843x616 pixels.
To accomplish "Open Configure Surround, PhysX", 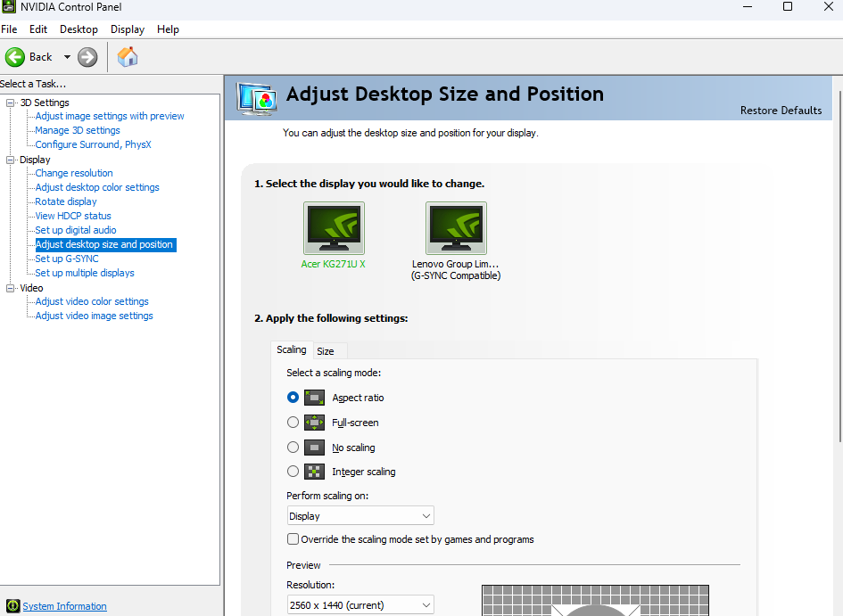I will 93,144.
